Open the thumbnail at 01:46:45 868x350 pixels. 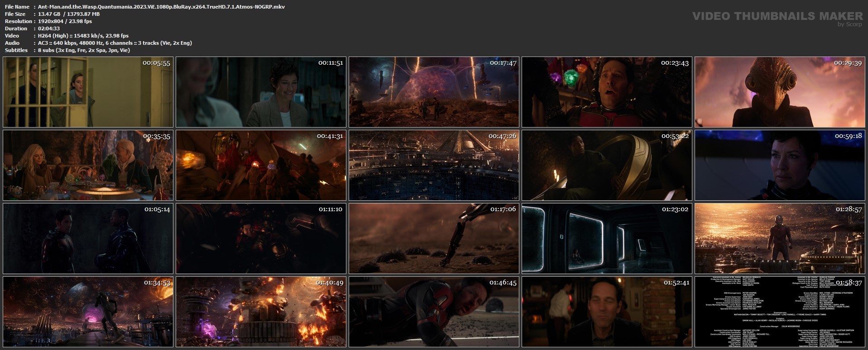(x=434, y=312)
